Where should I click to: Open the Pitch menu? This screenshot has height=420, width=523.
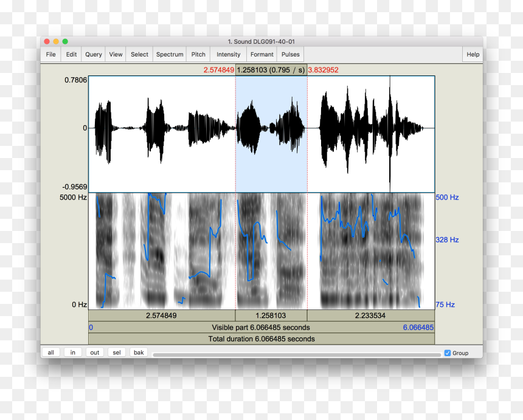[198, 54]
